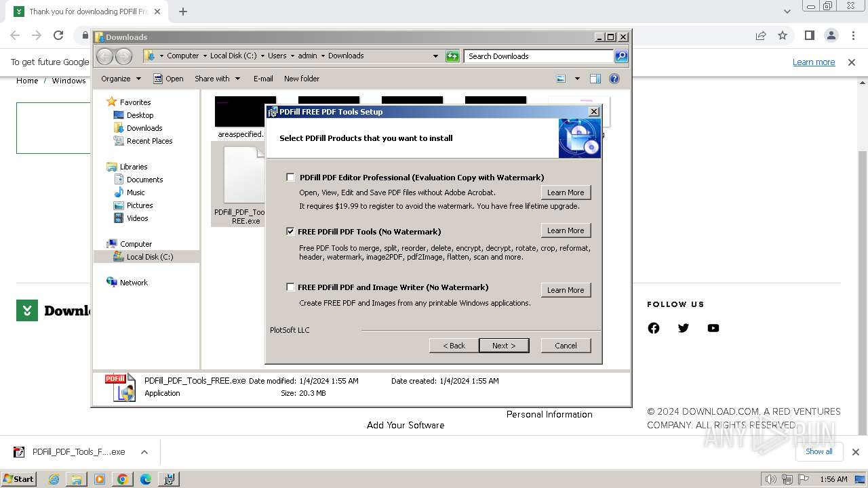The width and height of the screenshot is (868, 488).
Task: Open Recent Places in navigation pane
Action: click(149, 141)
